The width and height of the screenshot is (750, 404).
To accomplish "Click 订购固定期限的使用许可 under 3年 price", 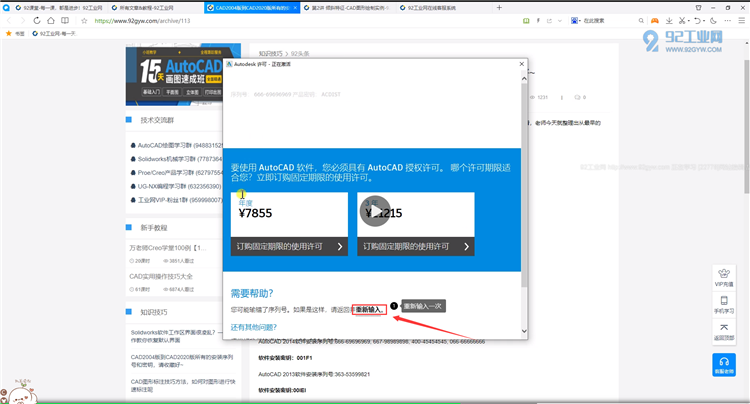I will coord(415,246).
